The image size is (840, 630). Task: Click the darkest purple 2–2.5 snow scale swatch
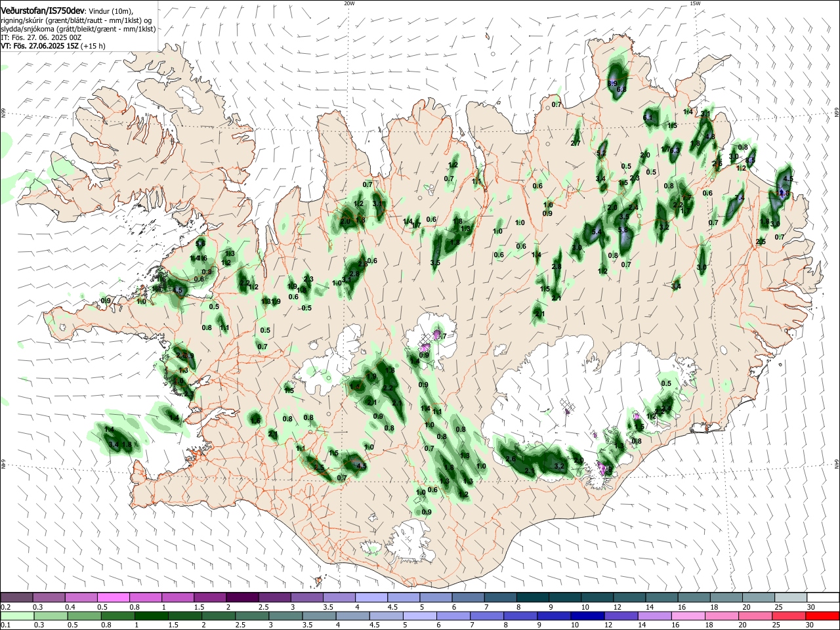(x=242, y=597)
